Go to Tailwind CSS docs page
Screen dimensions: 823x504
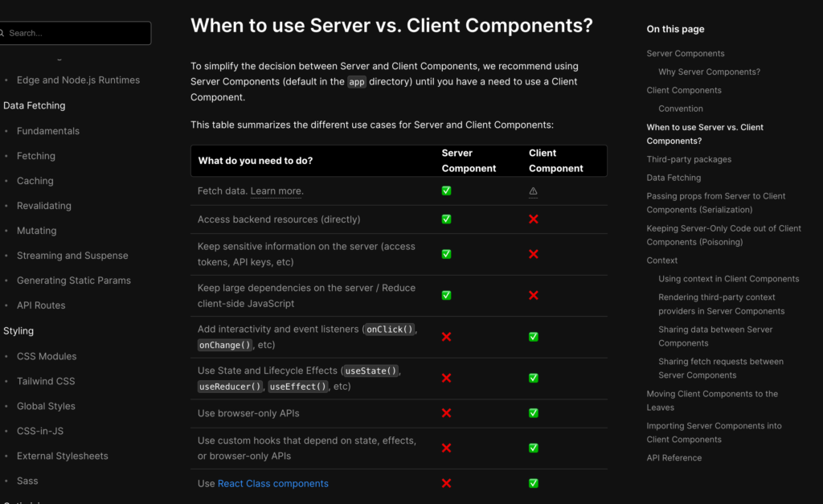[x=46, y=381]
